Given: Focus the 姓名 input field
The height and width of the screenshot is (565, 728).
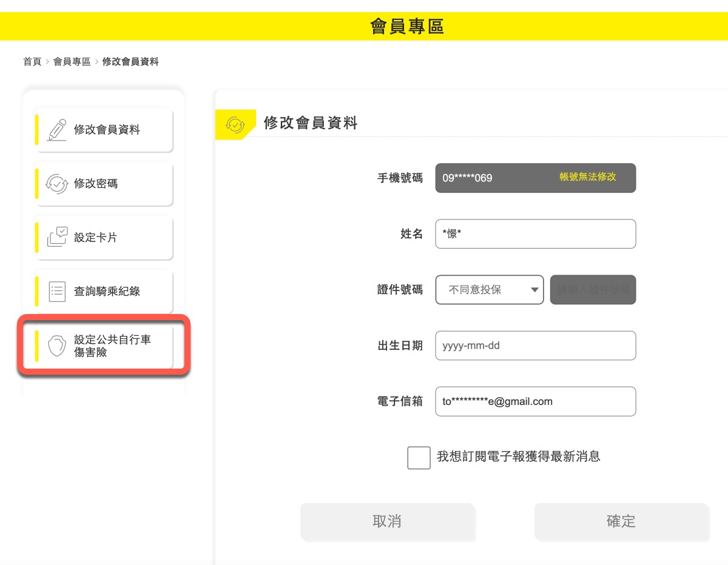Looking at the screenshot, I should (535, 234).
